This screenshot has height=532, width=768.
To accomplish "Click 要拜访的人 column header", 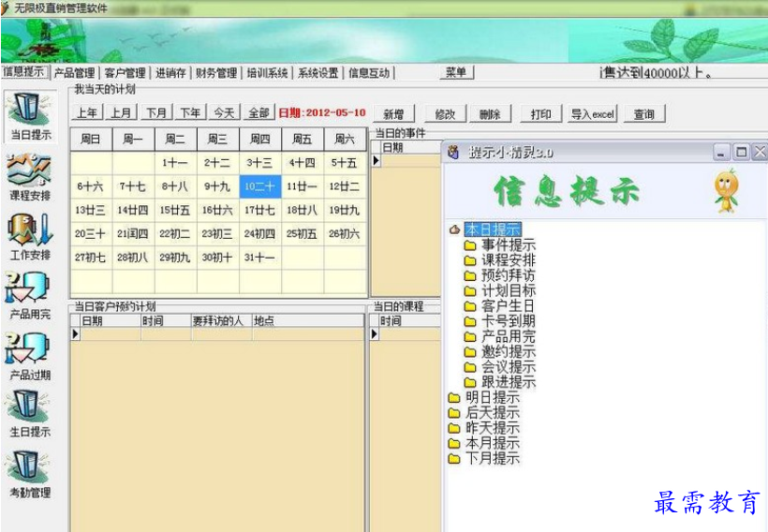I will pyautogui.click(x=221, y=321).
